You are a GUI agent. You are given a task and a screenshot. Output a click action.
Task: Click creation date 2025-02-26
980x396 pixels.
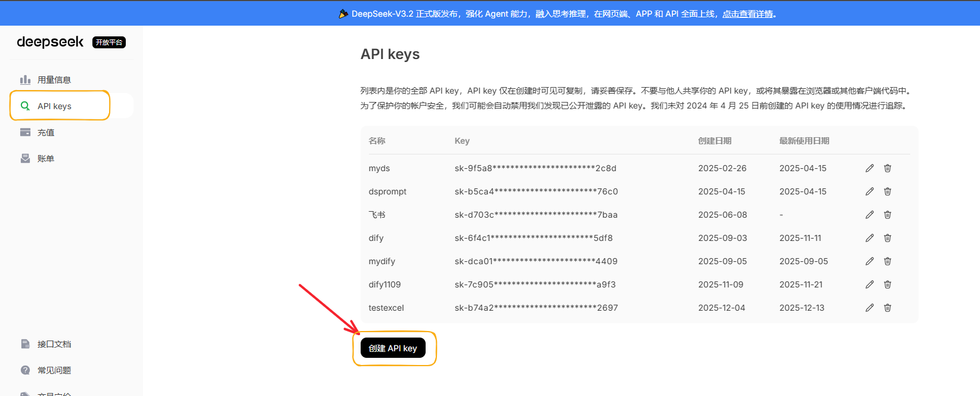(x=722, y=168)
